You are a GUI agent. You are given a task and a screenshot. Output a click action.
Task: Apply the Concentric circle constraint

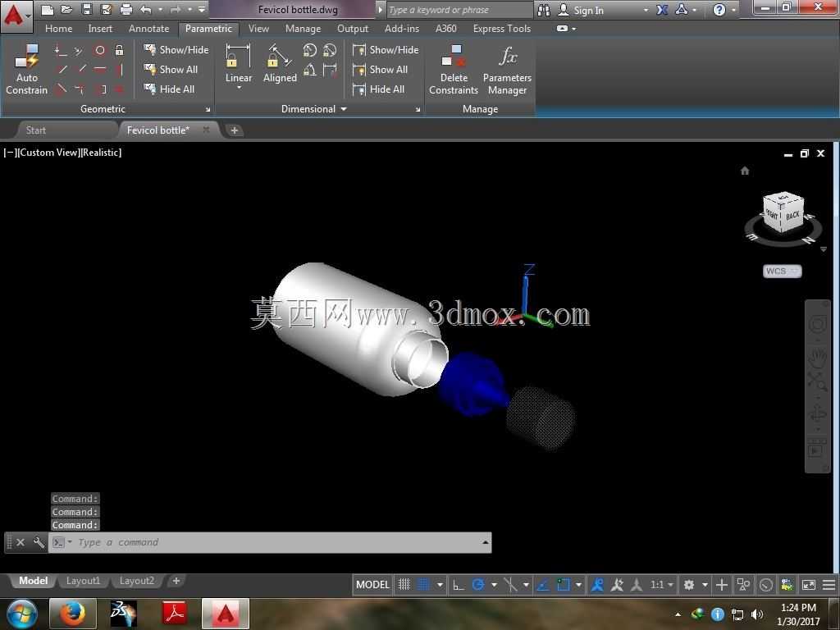99,50
